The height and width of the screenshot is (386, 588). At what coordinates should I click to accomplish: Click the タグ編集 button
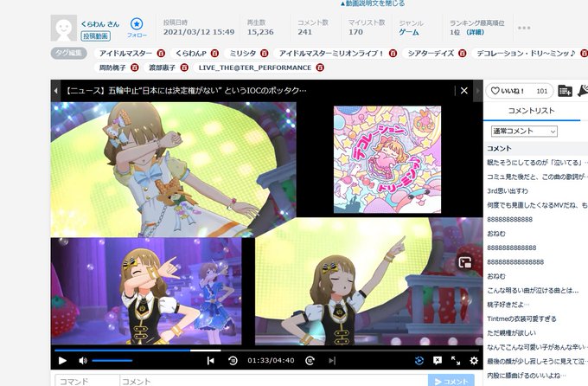click(x=68, y=53)
